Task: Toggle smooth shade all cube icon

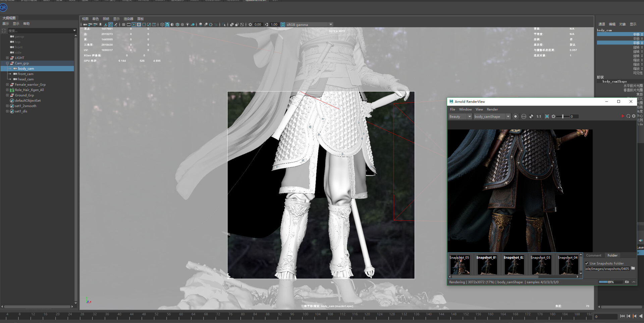Action: [x=167, y=24]
